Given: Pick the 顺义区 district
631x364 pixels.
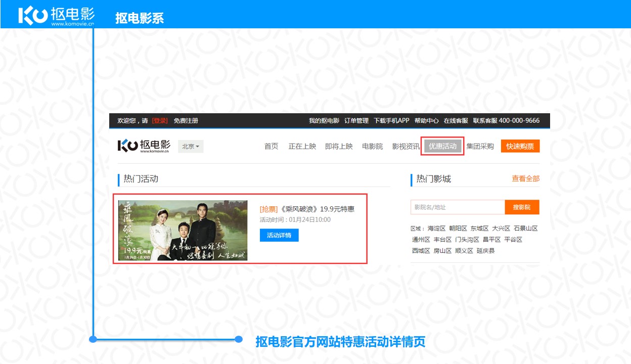Looking at the screenshot, I should pyautogui.click(x=464, y=251).
